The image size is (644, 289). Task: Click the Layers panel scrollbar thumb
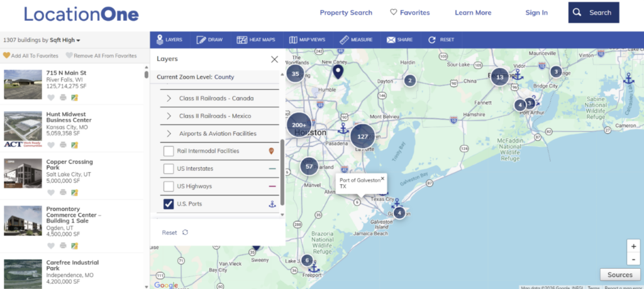click(x=282, y=172)
